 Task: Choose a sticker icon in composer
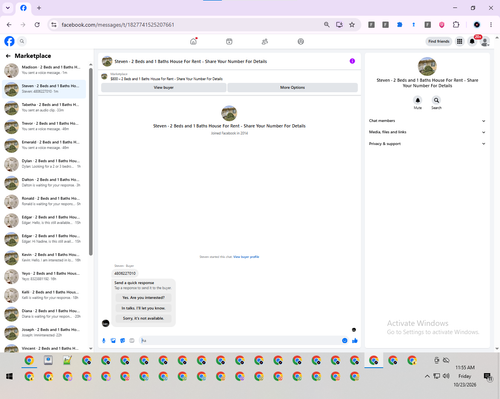pyautogui.click(x=123, y=340)
